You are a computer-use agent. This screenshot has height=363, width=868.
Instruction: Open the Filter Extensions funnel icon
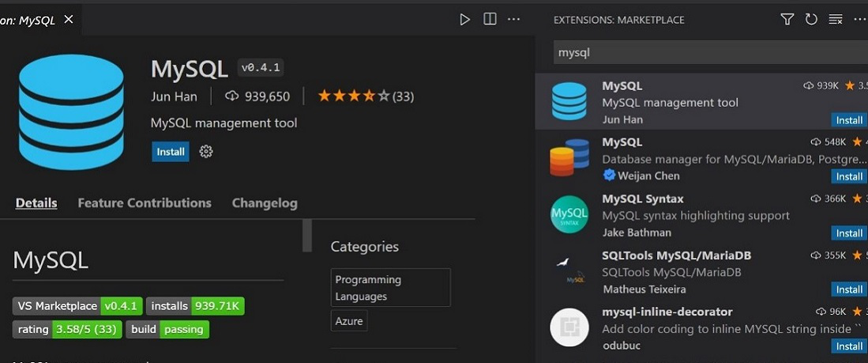tap(787, 20)
